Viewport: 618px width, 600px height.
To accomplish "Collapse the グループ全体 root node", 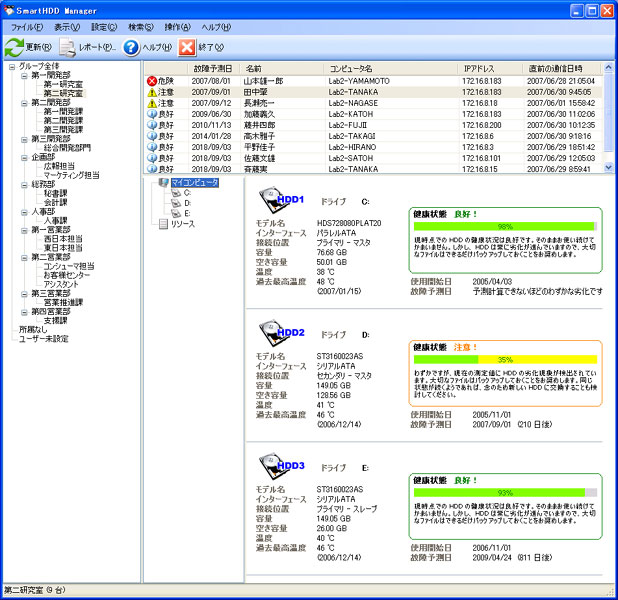I will click(x=12, y=67).
